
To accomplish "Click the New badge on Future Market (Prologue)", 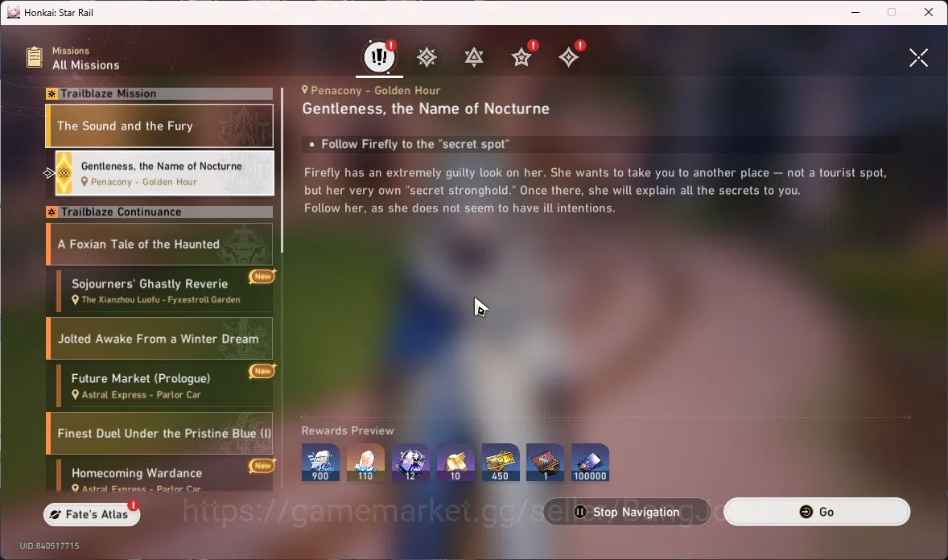I will pyautogui.click(x=262, y=371).
